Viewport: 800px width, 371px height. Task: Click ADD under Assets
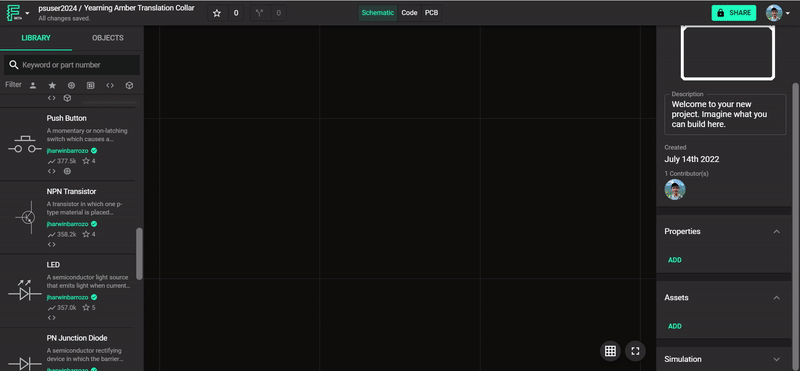(x=674, y=326)
